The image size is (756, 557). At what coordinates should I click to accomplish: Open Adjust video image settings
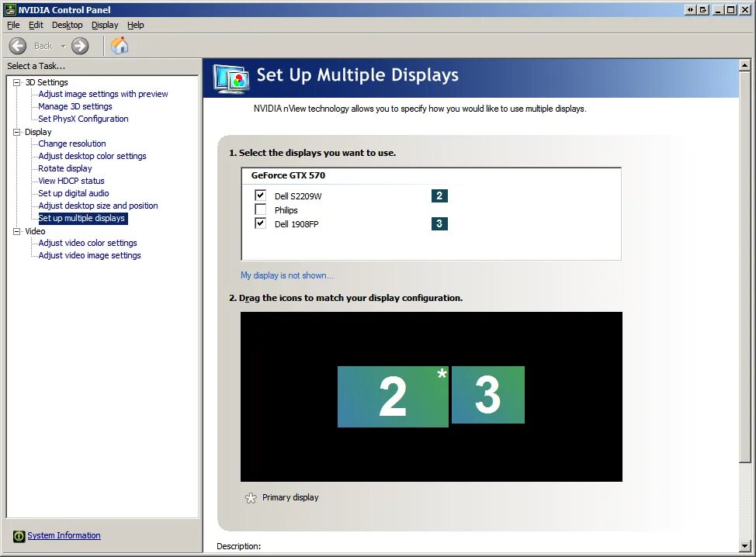[90, 255]
